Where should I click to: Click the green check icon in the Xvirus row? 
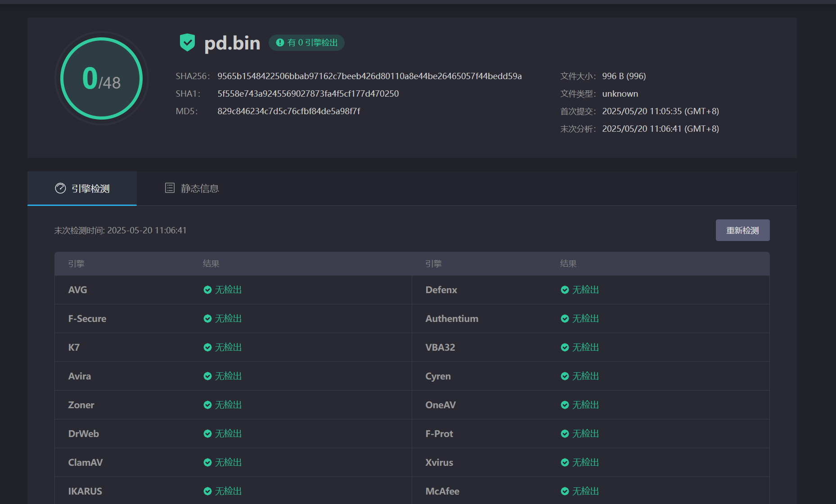pyautogui.click(x=565, y=463)
